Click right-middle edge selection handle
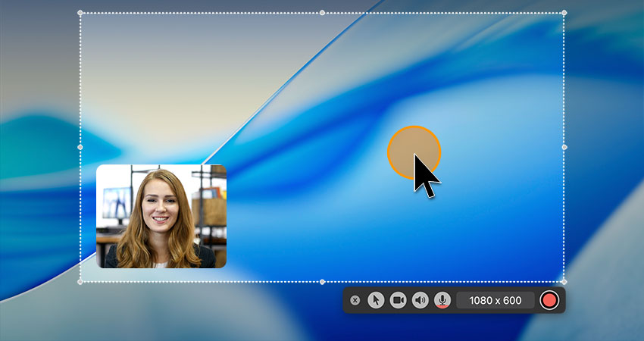This screenshot has height=341, width=644. pos(564,147)
